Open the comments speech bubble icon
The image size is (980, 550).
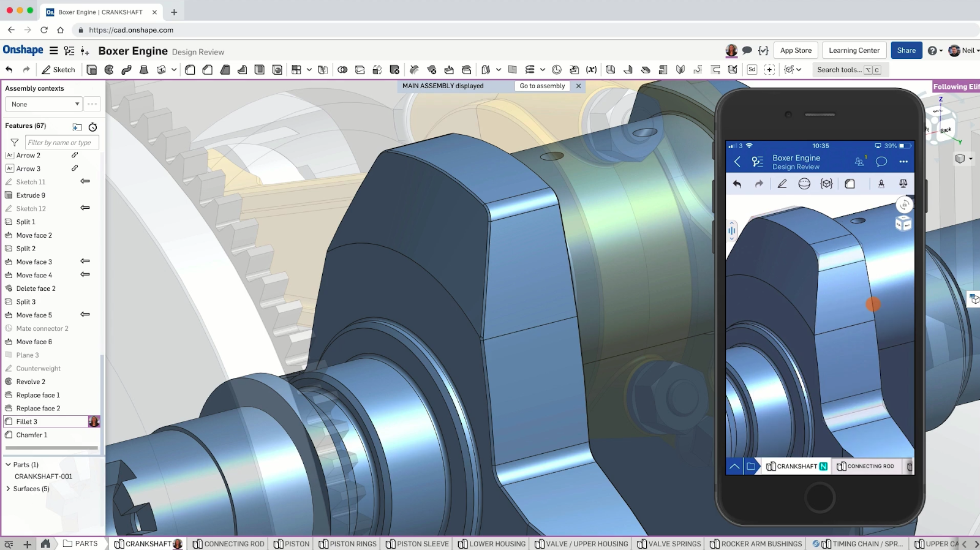click(747, 51)
